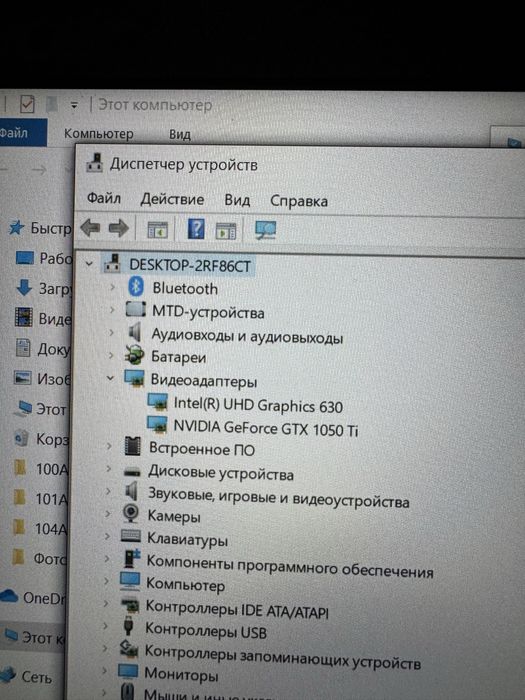Select the Видеоадаптеры display icon

pos(134,378)
